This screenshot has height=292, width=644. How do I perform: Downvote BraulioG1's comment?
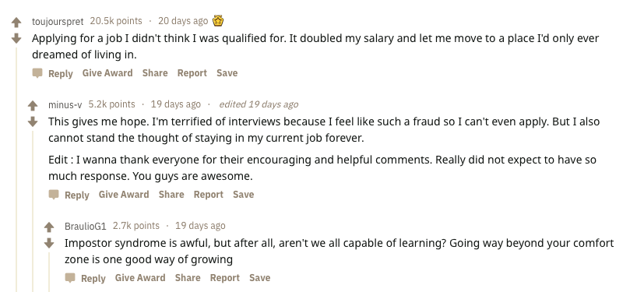click(x=49, y=243)
